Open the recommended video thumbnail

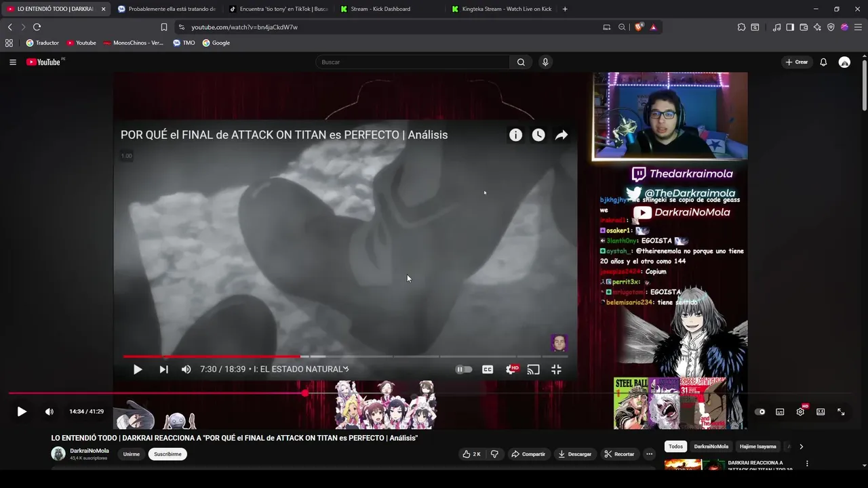[695, 465]
